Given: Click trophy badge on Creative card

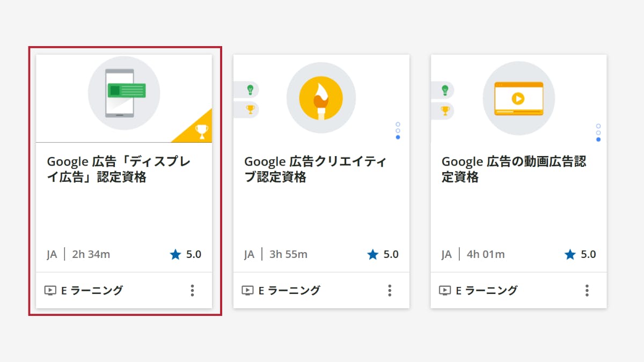Looking at the screenshot, I should coord(250,109).
